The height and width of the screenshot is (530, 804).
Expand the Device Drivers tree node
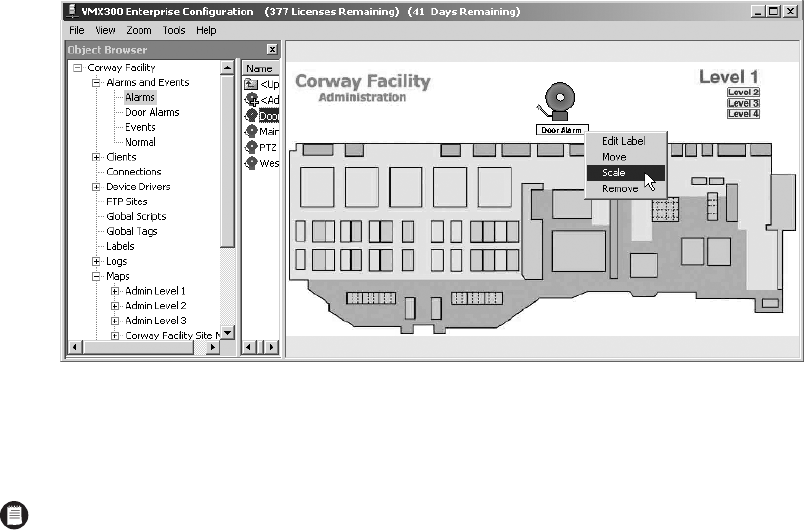[x=96, y=187]
